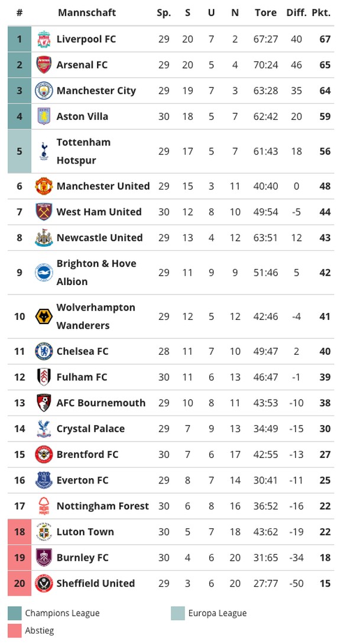Viewport: 344px width, 644px height.
Task: Select the Manchester City badge icon
Action: (x=44, y=91)
